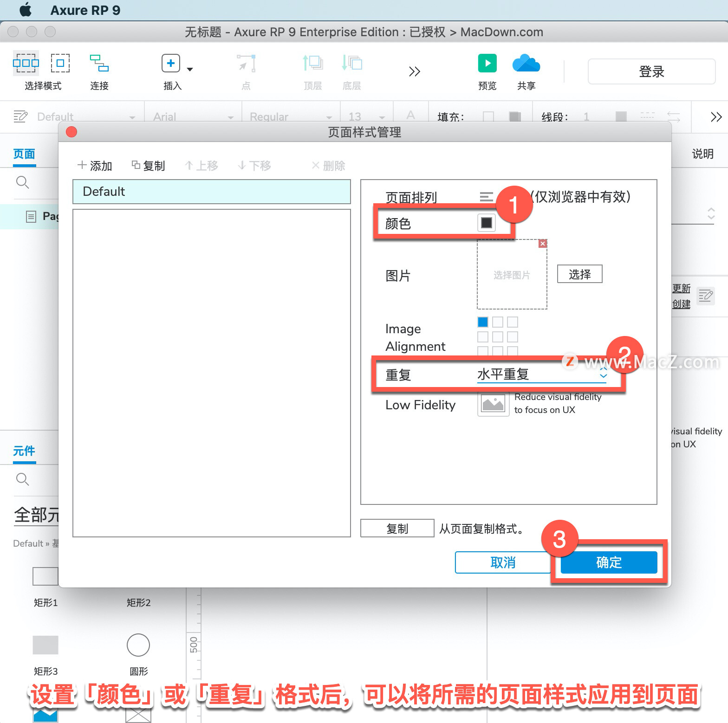Click the 复制 copy format button
728x723 pixels.
click(397, 529)
